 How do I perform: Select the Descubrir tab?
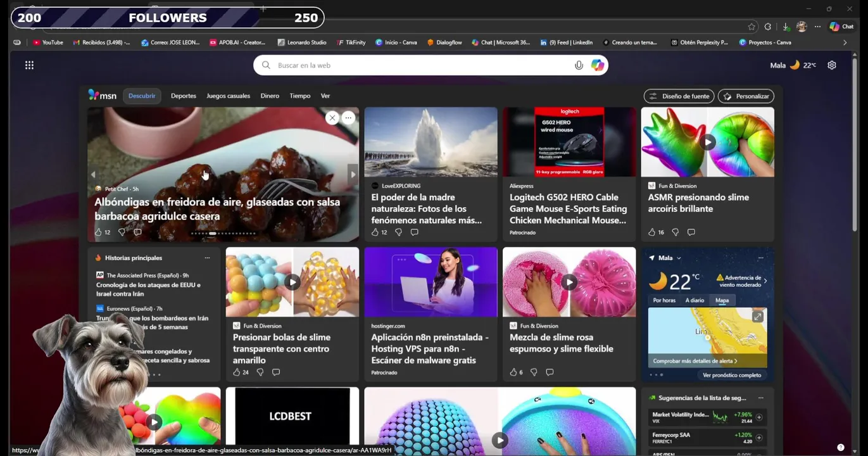click(x=142, y=96)
